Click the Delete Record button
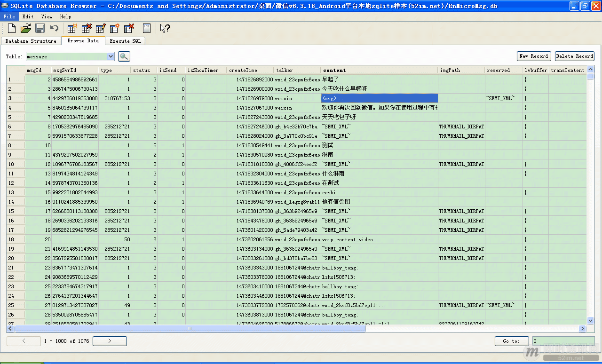This screenshot has height=364, width=602. [x=574, y=55]
